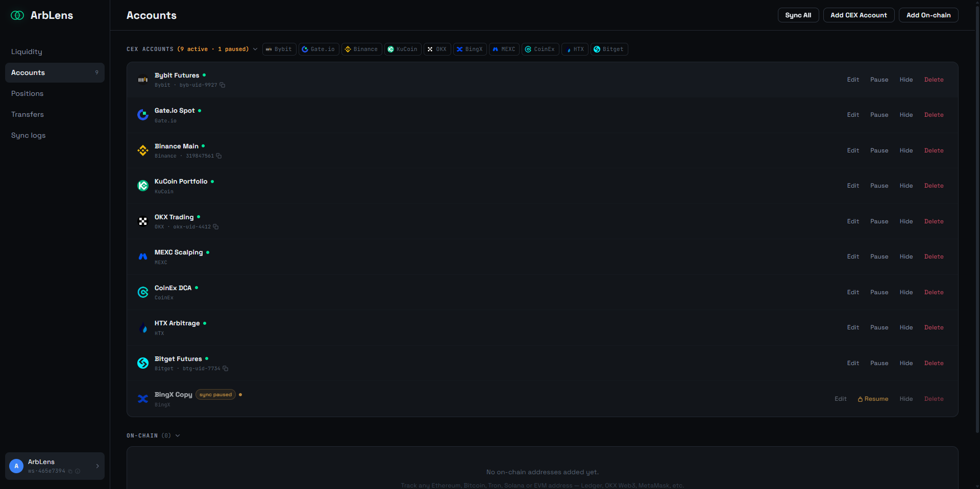Click the 'CoinEx DCA' account name
Screen dimensions: 980x489
tap(173, 288)
